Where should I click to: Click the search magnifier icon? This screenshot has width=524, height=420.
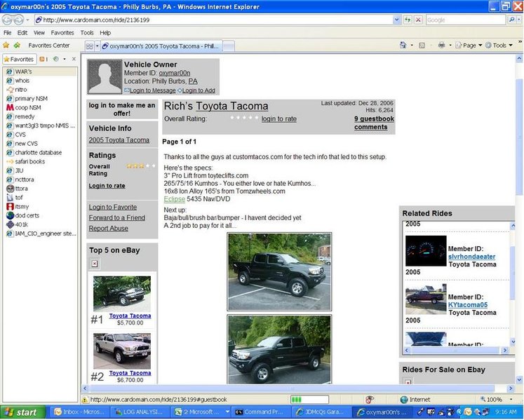[511, 20]
